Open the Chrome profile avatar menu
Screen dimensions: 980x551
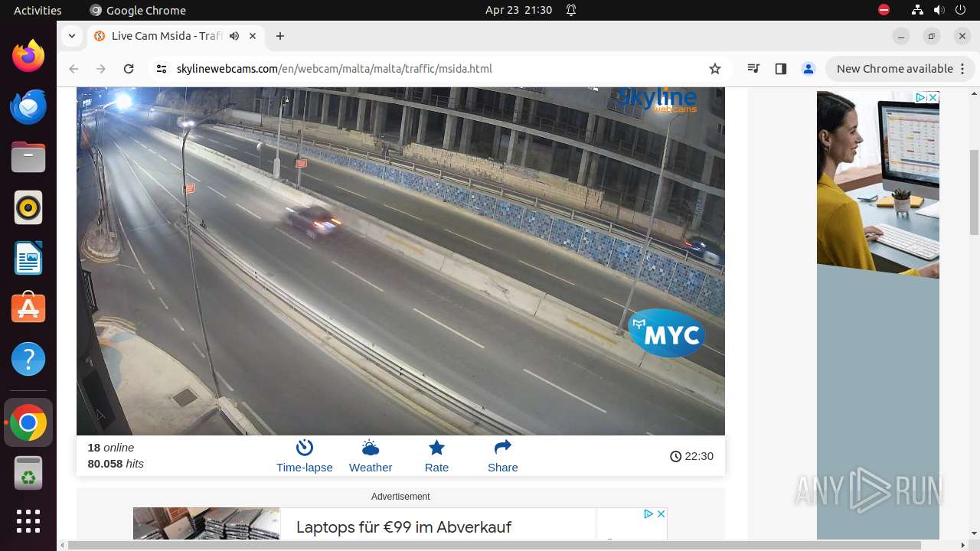point(808,69)
